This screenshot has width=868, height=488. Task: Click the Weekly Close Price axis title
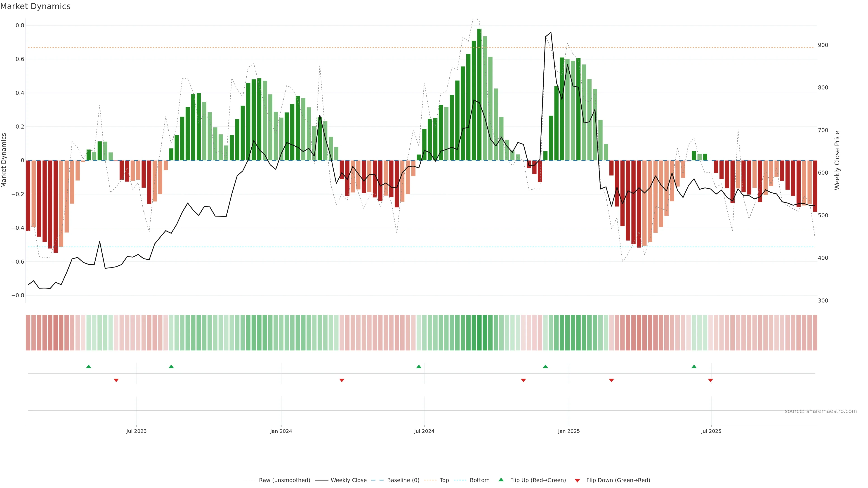point(837,160)
